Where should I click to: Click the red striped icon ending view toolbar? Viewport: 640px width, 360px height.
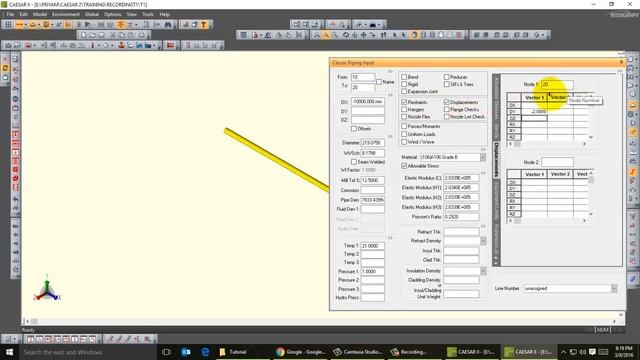[459, 35]
